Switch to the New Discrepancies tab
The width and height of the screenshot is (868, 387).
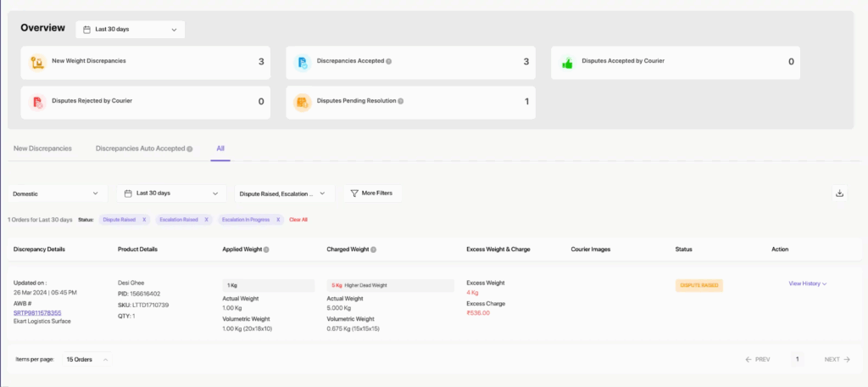point(42,149)
